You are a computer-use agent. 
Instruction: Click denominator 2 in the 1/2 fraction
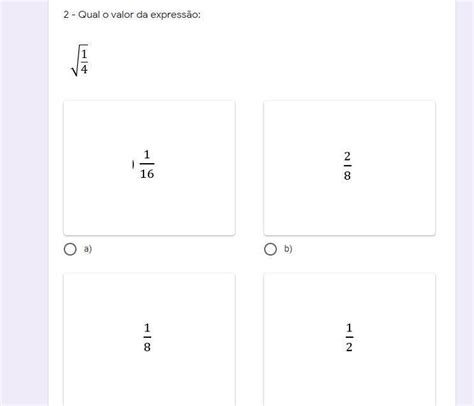coord(349,347)
